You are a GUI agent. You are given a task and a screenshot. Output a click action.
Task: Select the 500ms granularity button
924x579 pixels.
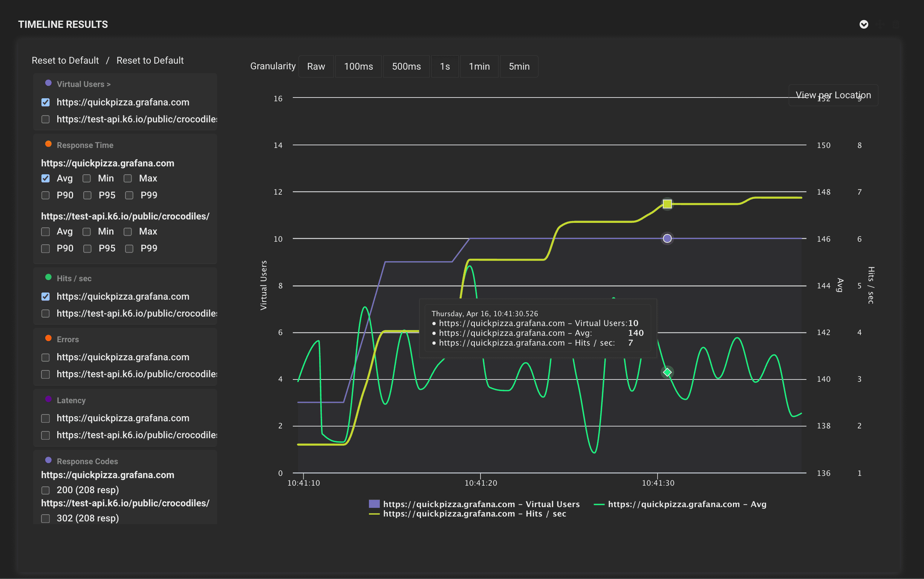(406, 67)
